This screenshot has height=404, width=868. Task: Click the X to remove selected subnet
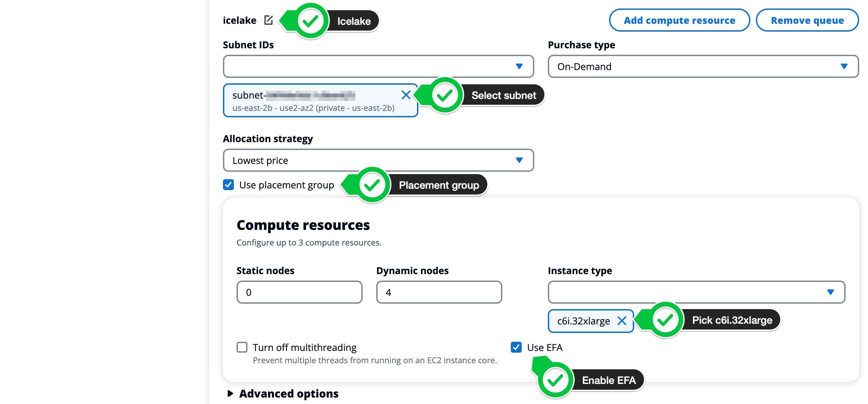point(406,95)
